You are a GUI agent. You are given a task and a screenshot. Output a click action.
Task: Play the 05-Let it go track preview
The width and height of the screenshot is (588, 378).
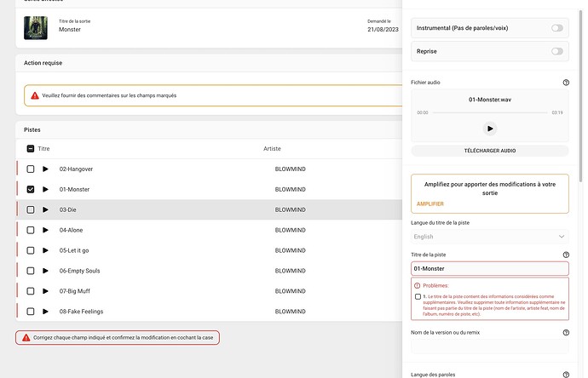tap(45, 250)
